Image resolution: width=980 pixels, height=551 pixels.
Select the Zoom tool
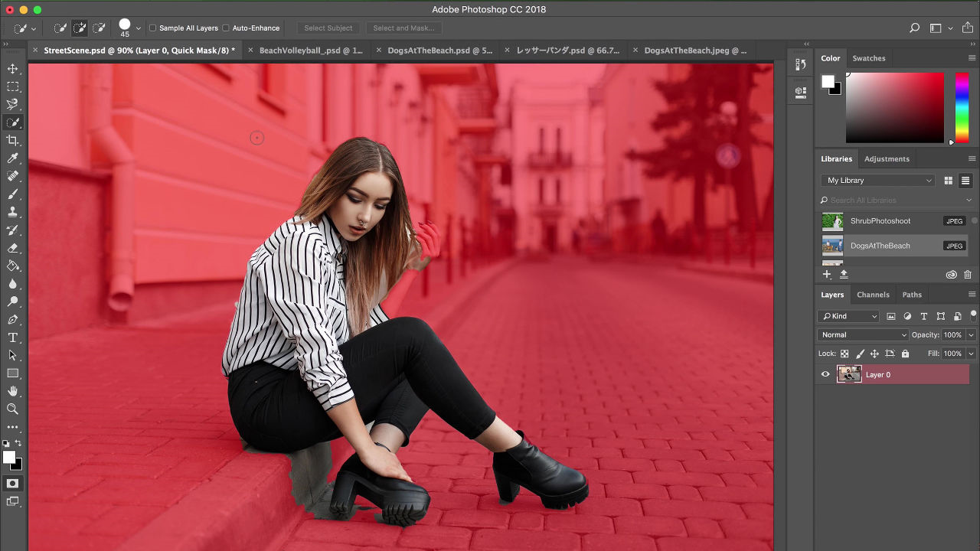tap(13, 409)
